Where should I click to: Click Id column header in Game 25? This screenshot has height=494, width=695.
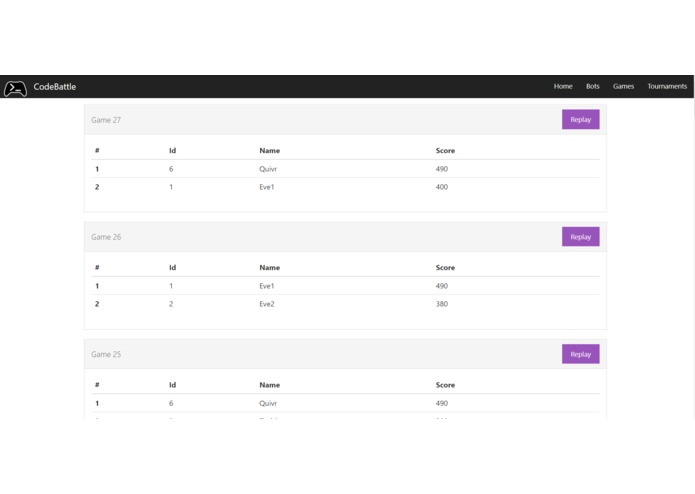(172, 385)
